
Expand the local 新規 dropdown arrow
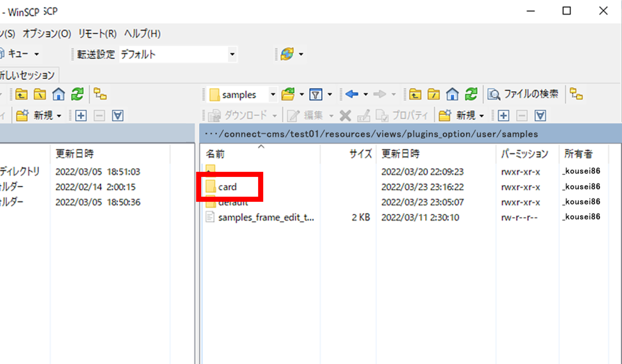59,116
